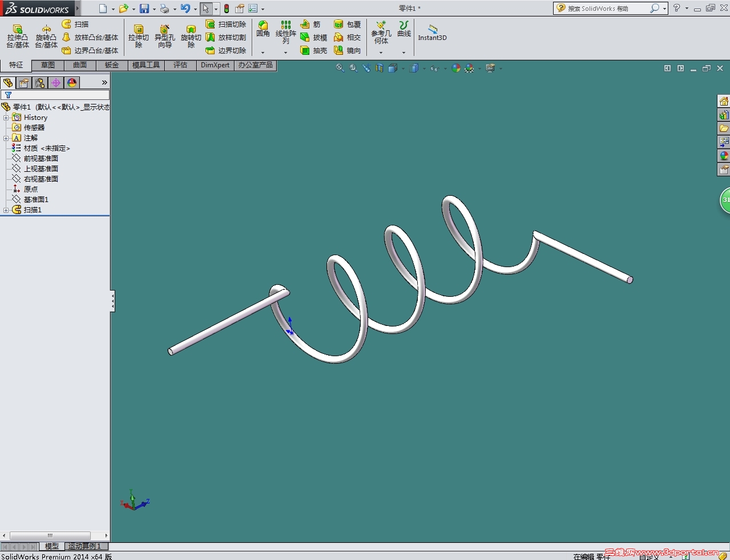Switch to the 钣金 sheet metal tab

point(112,65)
